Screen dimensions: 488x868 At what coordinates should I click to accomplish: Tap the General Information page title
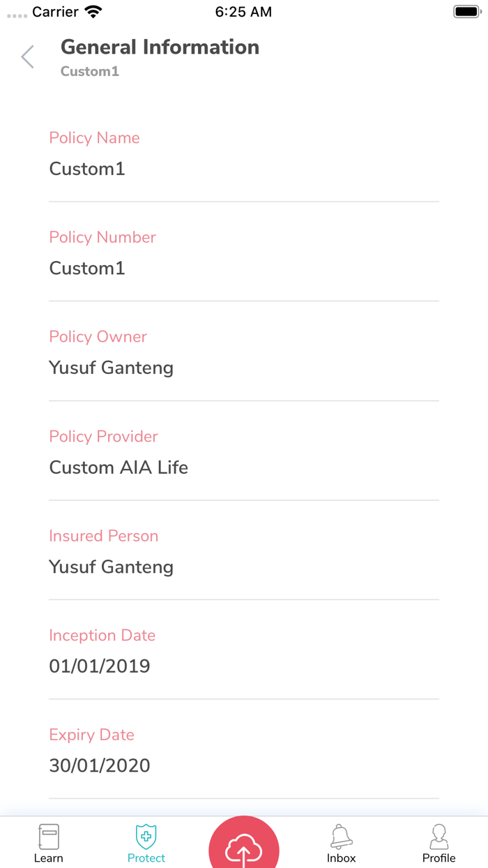[160, 47]
